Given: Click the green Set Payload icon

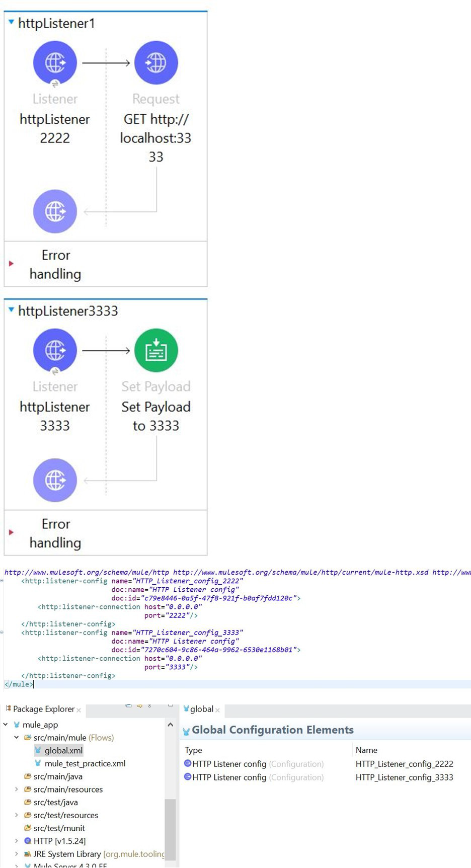Looking at the screenshot, I should click(x=155, y=350).
